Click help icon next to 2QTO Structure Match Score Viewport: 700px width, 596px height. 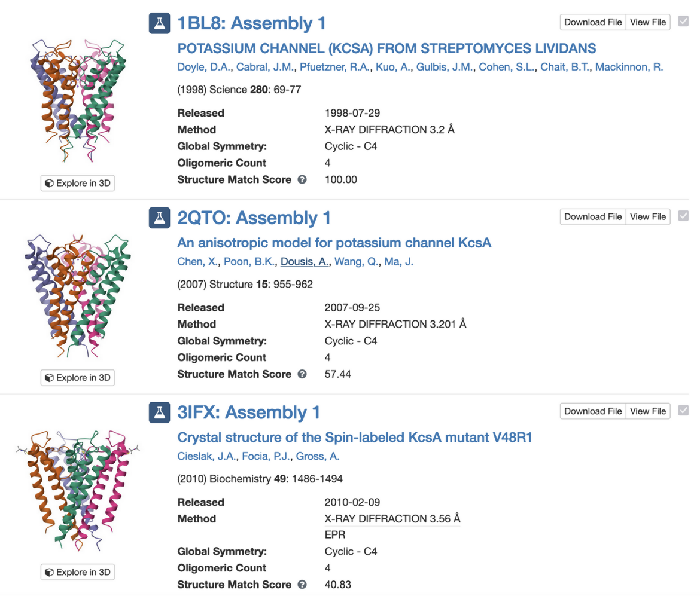[302, 374]
